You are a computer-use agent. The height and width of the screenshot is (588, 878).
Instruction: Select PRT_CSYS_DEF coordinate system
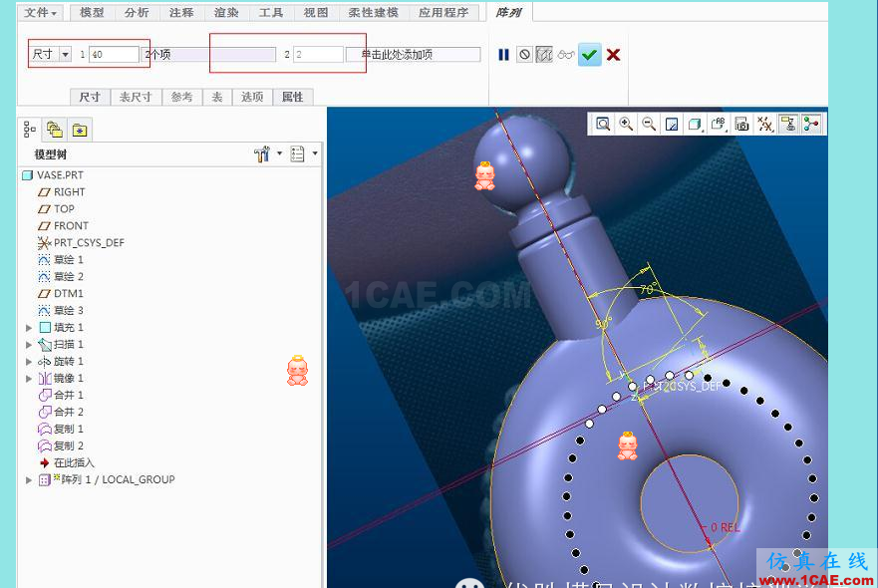click(x=89, y=242)
